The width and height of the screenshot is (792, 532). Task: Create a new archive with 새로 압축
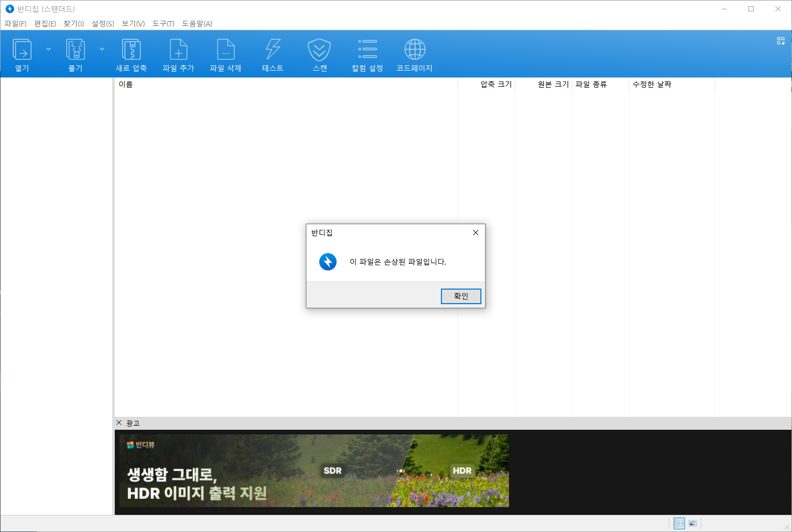coord(131,54)
